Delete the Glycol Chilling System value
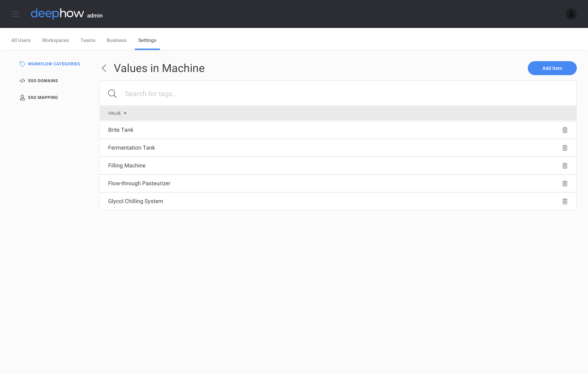 565,201
